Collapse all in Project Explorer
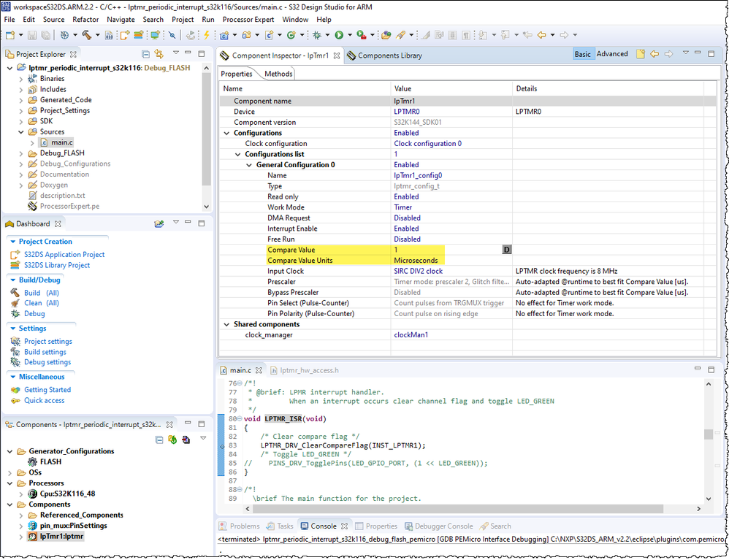This screenshot has width=729, height=560. (x=146, y=54)
